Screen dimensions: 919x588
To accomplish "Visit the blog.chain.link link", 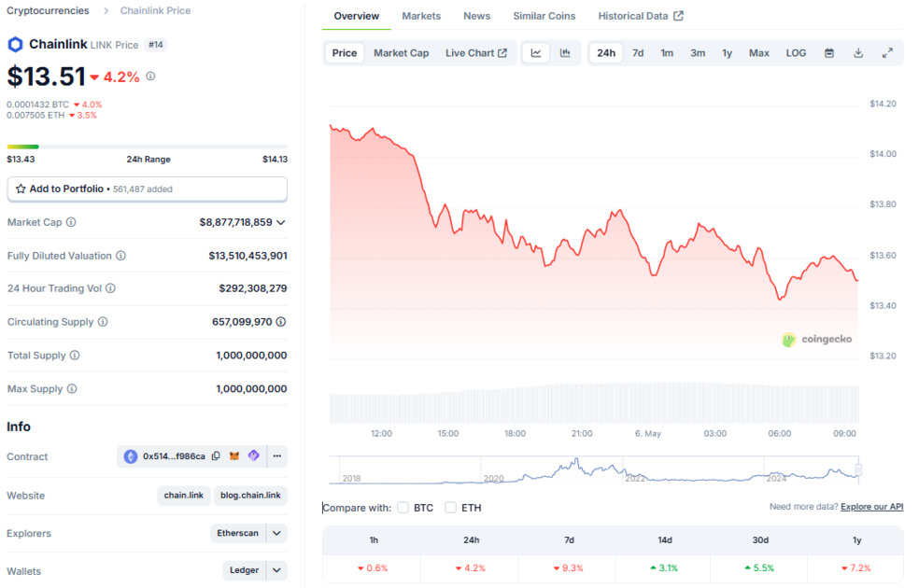I will pyautogui.click(x=250, y=495).
